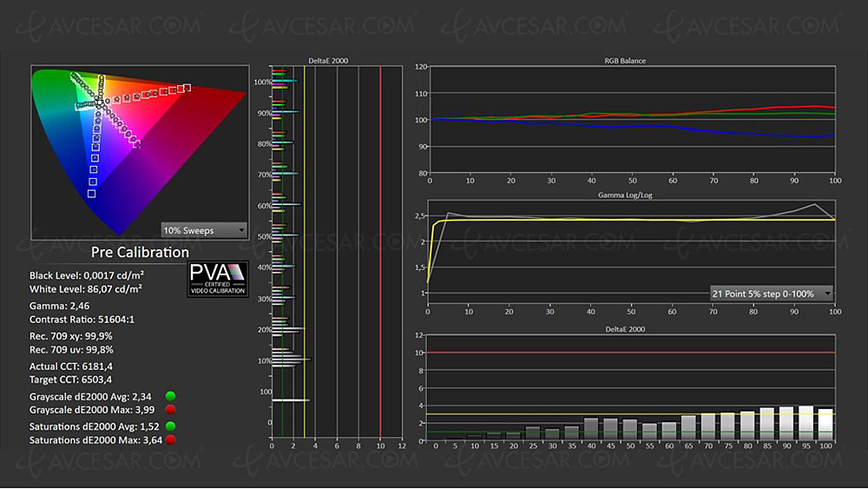Expand the 21 Point 5% step dropdown

(771, 294)
